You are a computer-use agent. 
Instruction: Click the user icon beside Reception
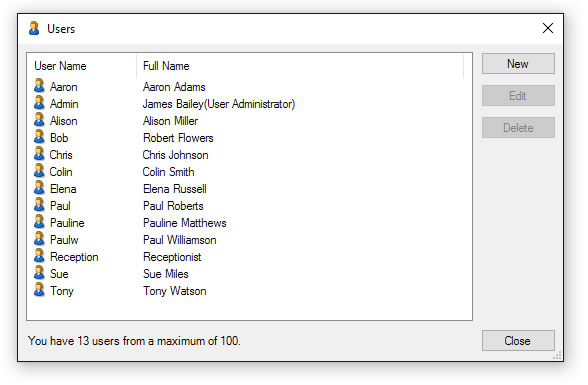point(39,256)
